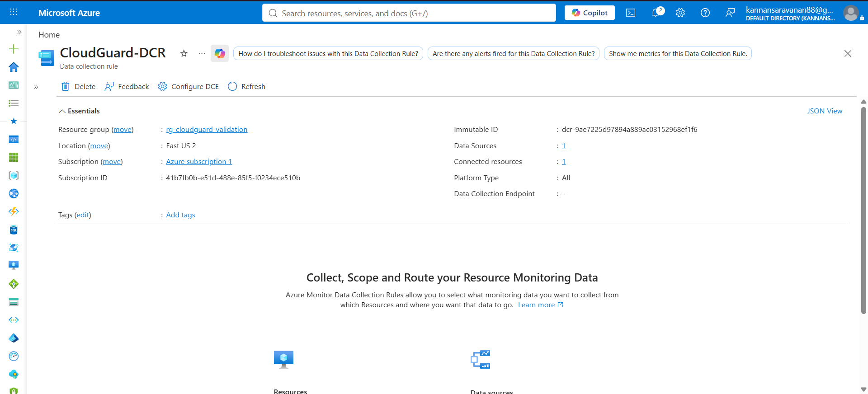Image resolution: width=868 pixels, height=394 pixels.
Task: Expand the resource menu pane
Action: pos(36,87)
